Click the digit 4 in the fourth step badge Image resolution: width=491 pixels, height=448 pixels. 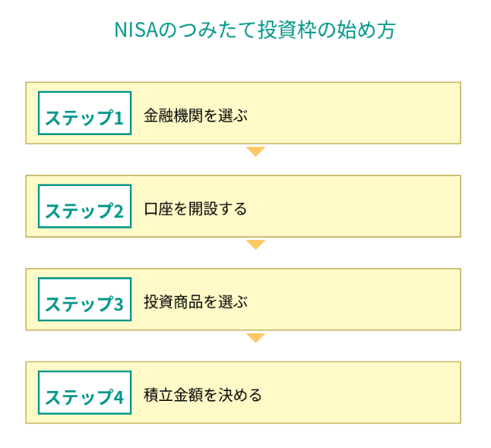[119, 398]
